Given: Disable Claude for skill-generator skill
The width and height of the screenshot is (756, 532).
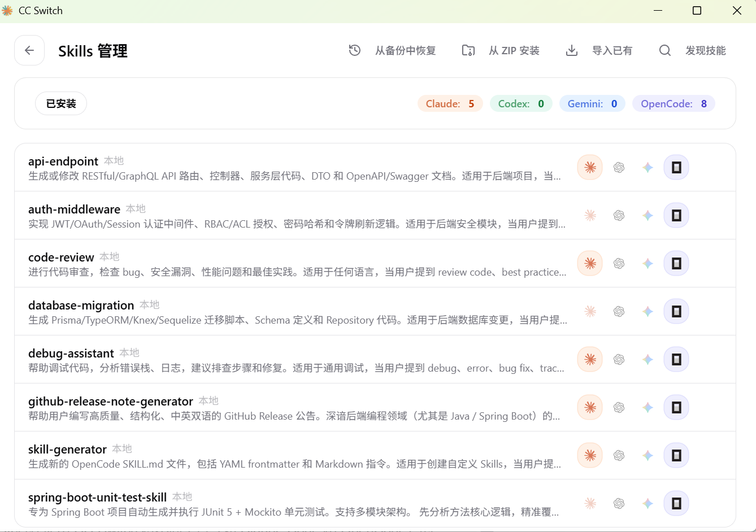Looking at the screenshot, I should point(590,455).
